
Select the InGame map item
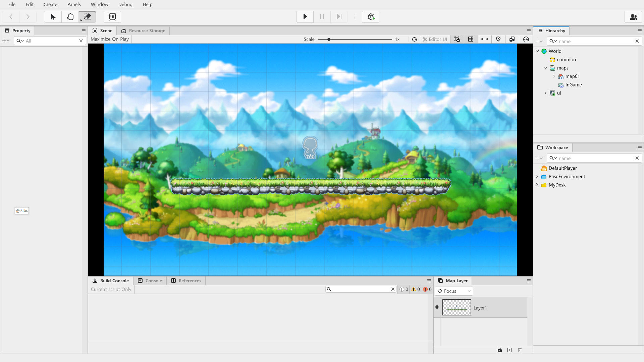click(x=573, y=84)
